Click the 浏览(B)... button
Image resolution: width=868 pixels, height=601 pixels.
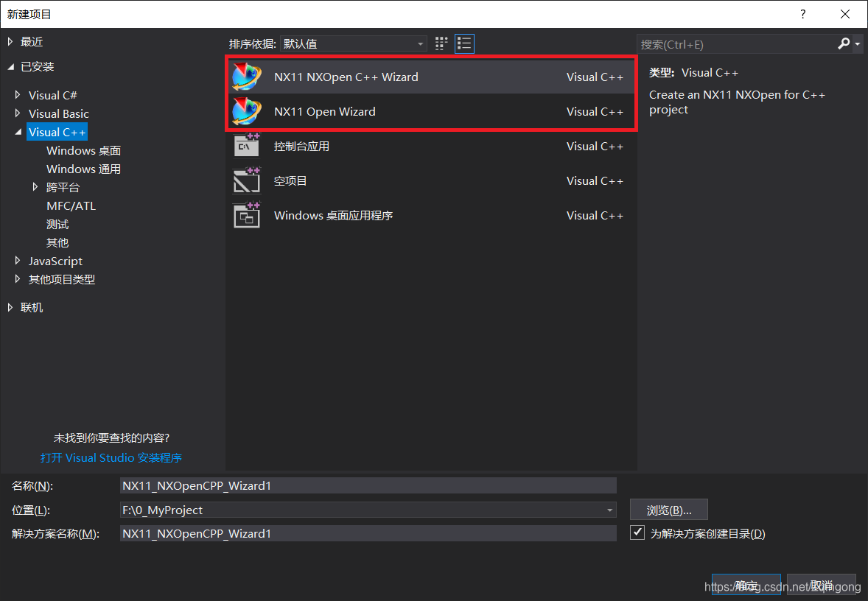coord(669,510)
